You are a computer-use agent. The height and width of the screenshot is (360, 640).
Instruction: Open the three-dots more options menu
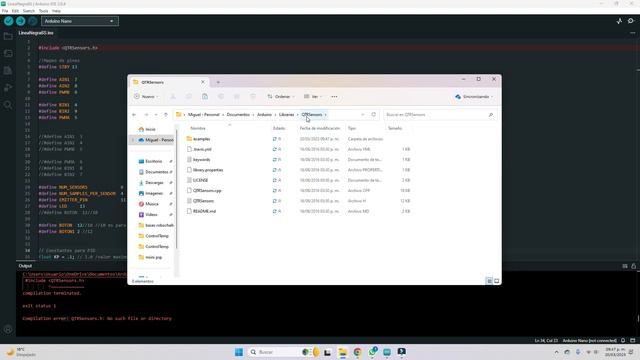[334, 97]
